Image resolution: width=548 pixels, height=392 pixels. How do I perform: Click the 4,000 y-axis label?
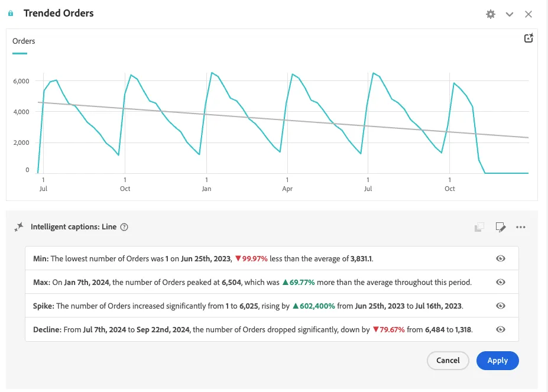pos(21,112)
